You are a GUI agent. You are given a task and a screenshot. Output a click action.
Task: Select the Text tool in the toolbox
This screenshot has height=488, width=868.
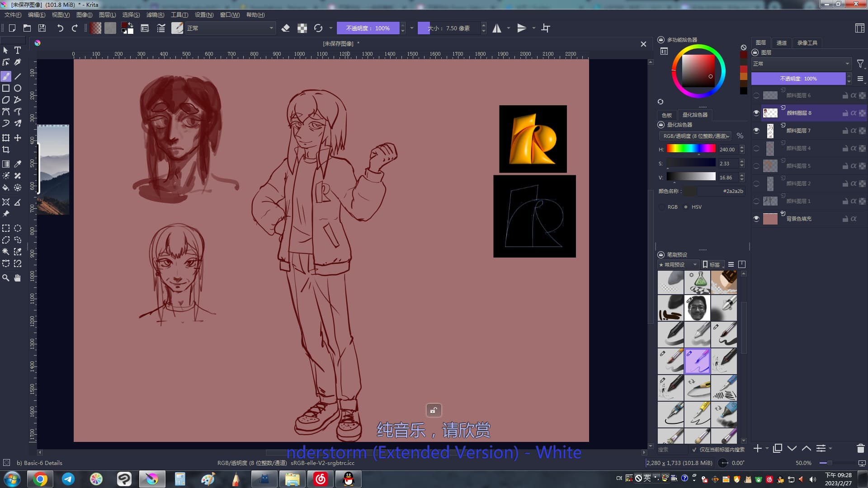point(18,50)
